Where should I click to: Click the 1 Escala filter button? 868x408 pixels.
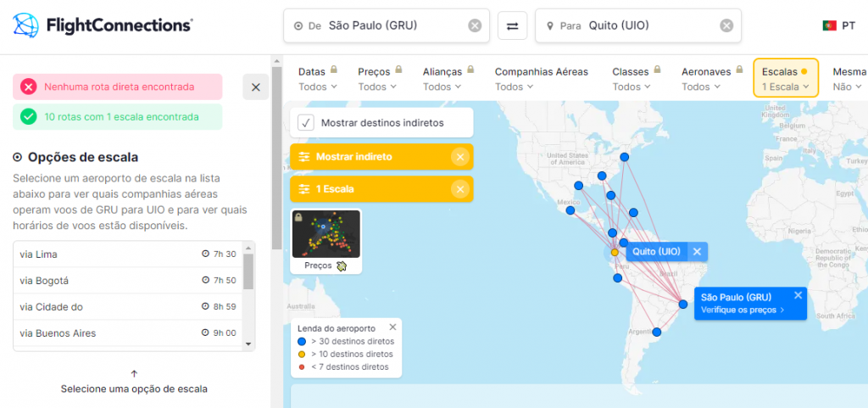[381, 189]
